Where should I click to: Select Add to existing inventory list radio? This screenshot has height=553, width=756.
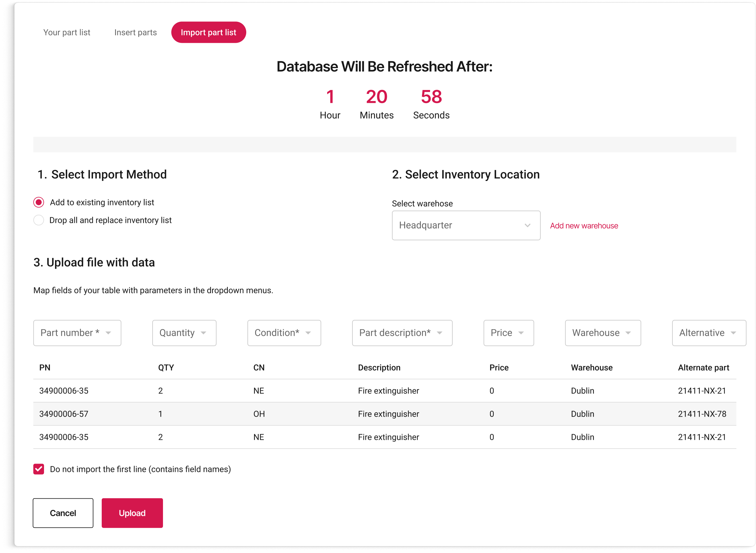[39, 202]
